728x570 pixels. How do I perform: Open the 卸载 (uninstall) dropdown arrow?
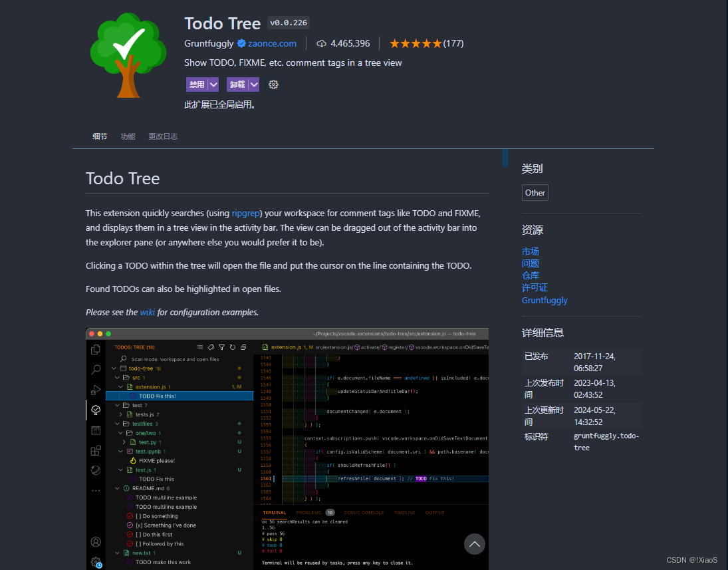click(x=254, y=84)
